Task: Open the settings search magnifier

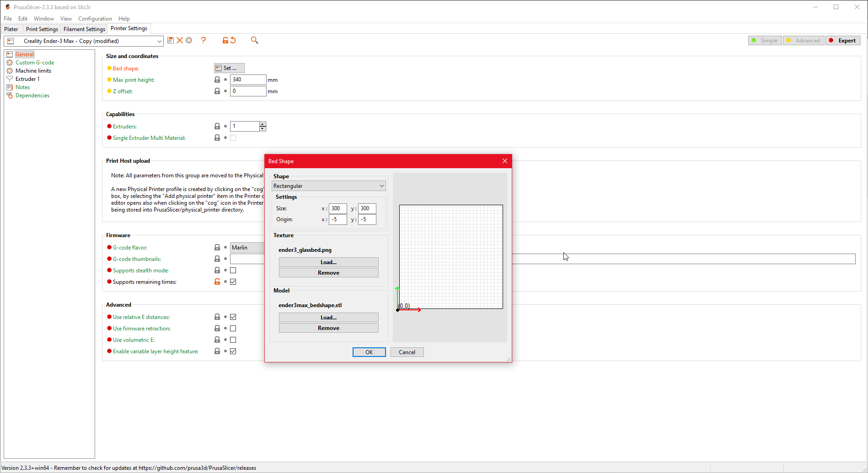Action: point(255,40)
